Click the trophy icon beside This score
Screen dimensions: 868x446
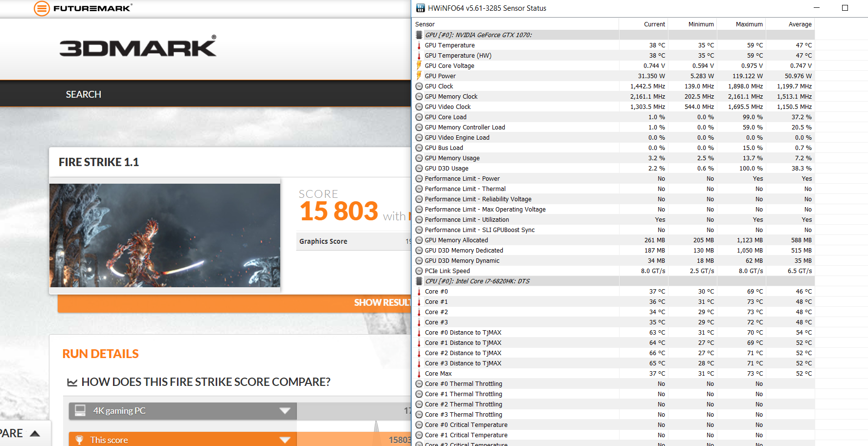(x=80, y=440)
